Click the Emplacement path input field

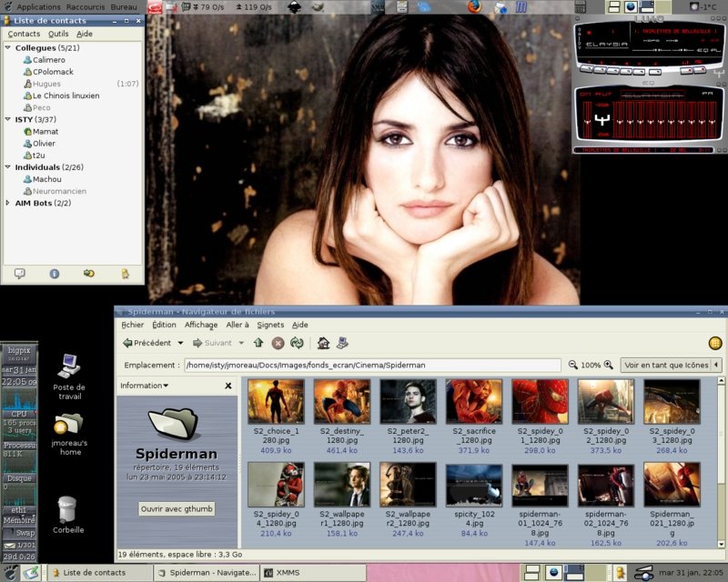[373, 366]
